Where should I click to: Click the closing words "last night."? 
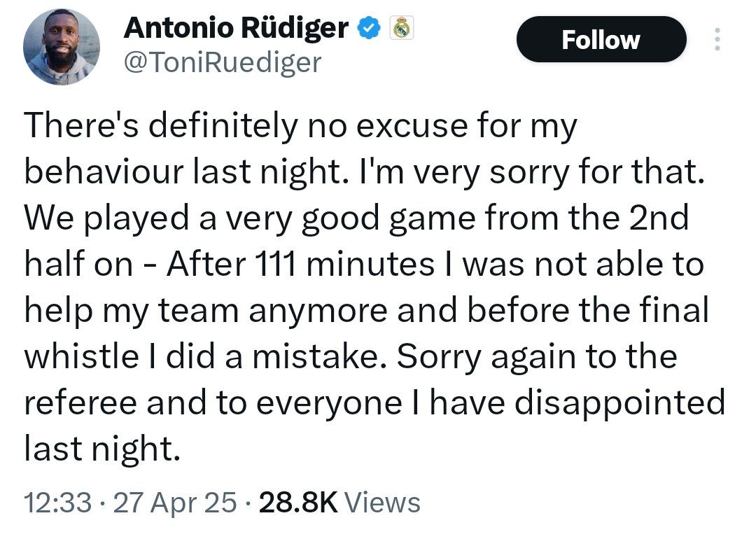(102, 449)
